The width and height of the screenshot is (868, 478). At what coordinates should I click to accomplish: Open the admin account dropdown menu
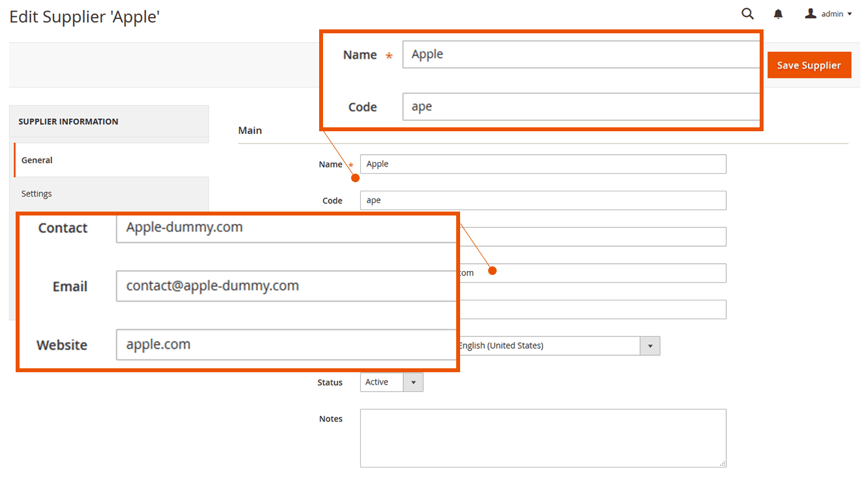(x=828, y=14)
